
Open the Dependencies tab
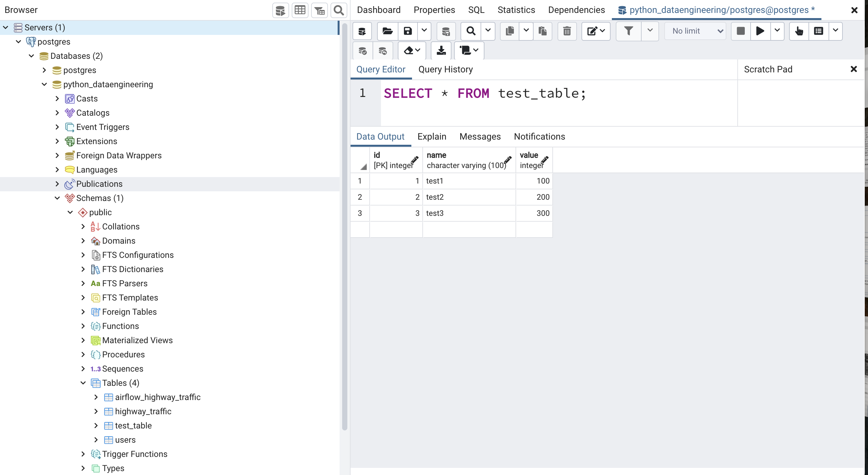576,10
